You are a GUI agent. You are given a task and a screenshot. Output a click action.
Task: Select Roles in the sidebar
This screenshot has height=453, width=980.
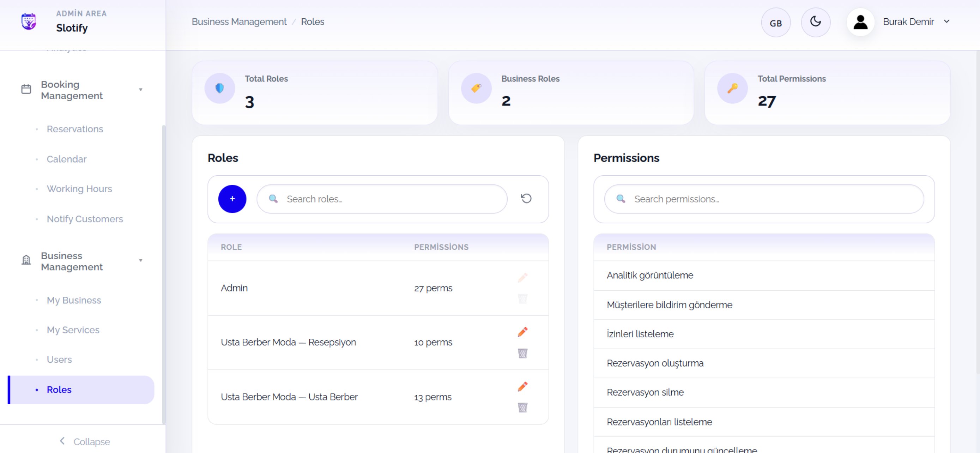pos(81,390)
